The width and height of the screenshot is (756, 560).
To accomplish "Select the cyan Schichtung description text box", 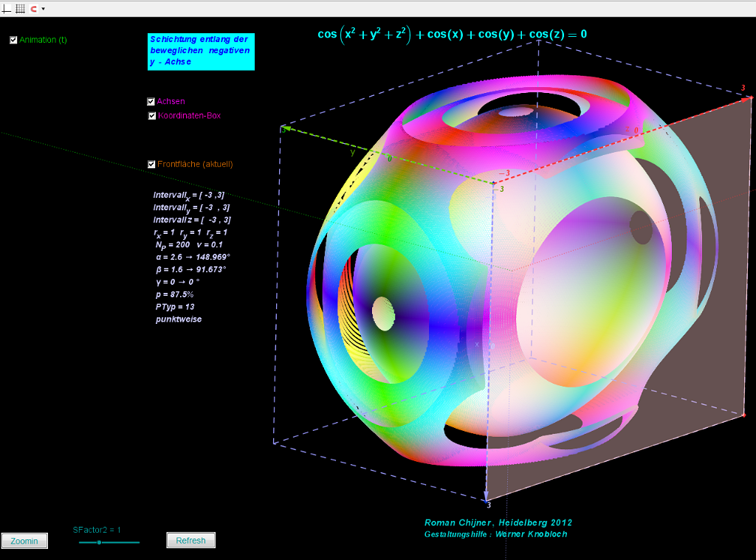I will pyautogui.click(x=201, y=52).
